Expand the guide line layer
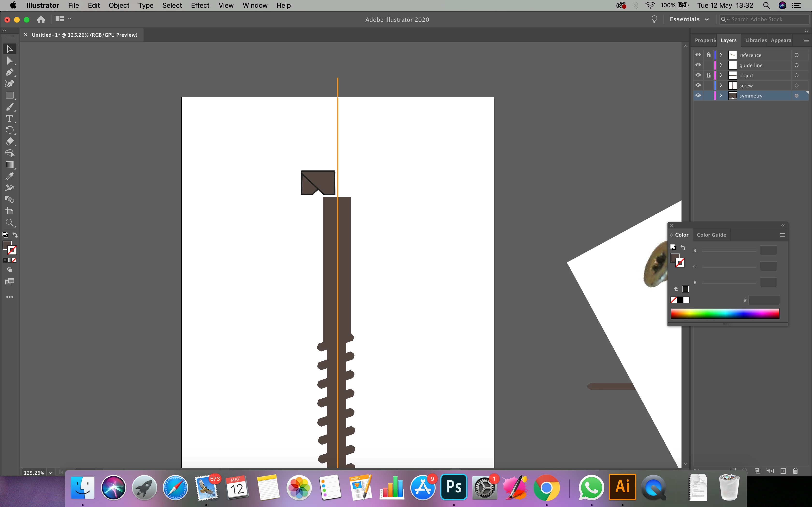Image resolution: width=812 pixels, height=507 pixels. coord(721,65)
